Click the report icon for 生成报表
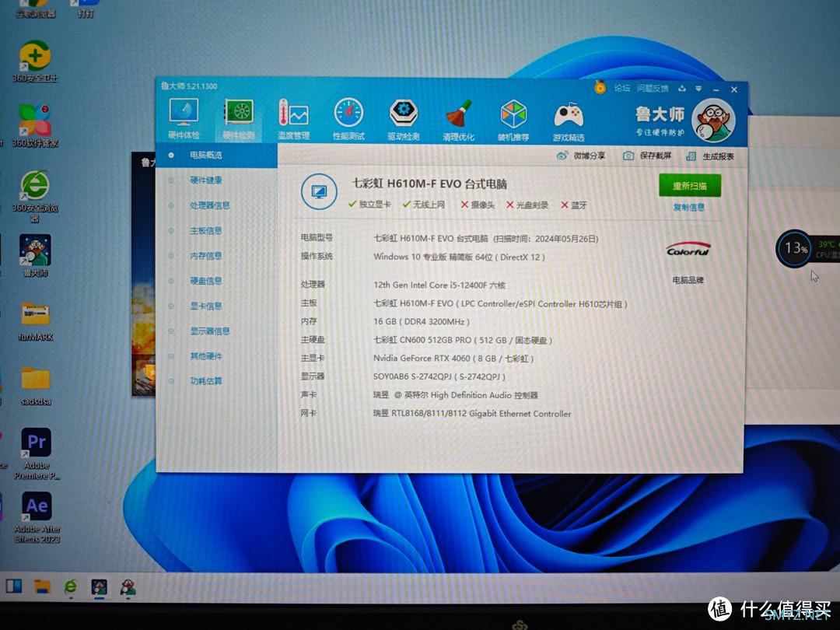This screenshot has height=630, width=840. (x=691, y=156)
